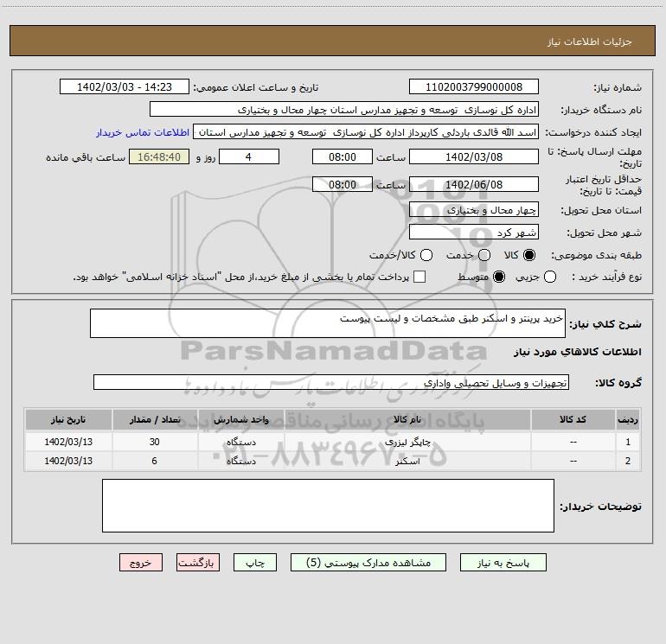This screenshot has height=644, width=666.
Task: Click the تاریخ نیاز column header
Action: click(68, 419)
